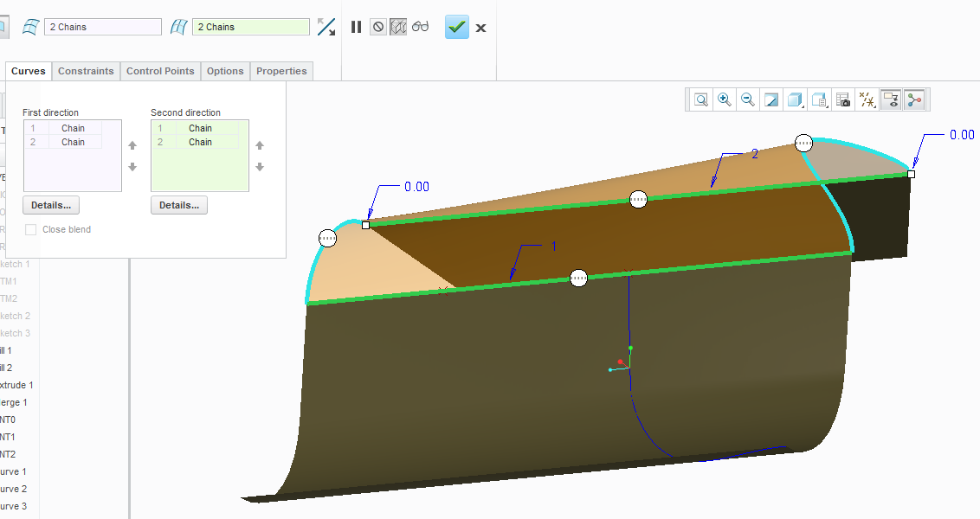Open the Properties tab

click(x=281, y=71)
